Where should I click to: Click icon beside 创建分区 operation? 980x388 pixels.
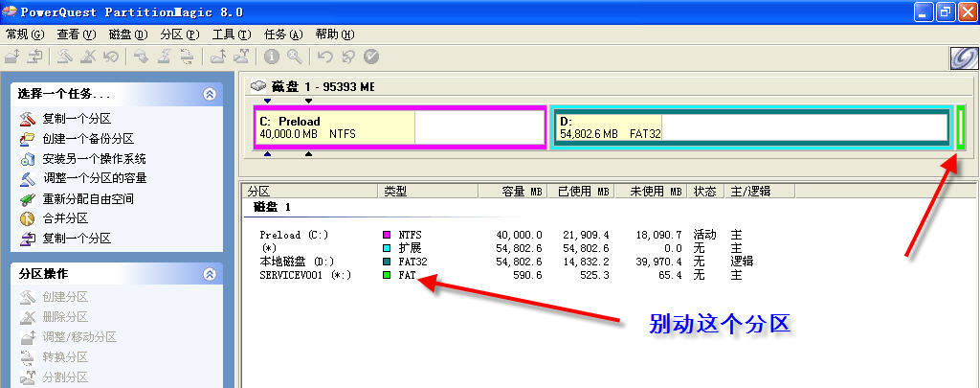27,297
